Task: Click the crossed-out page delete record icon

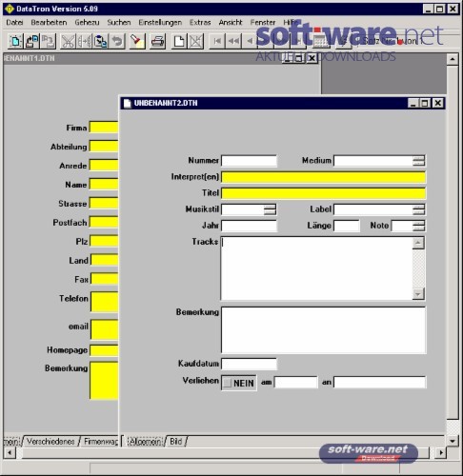Action: pos(196,41)
